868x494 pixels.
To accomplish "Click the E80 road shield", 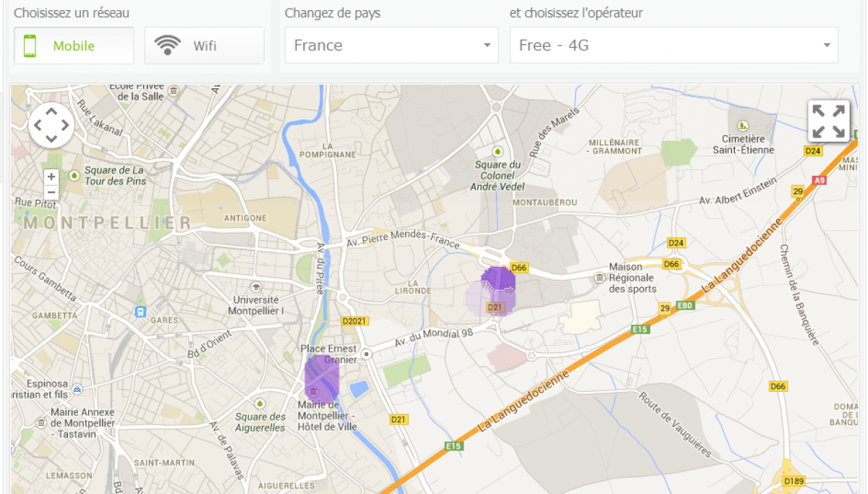I will (x=686, y=307).
